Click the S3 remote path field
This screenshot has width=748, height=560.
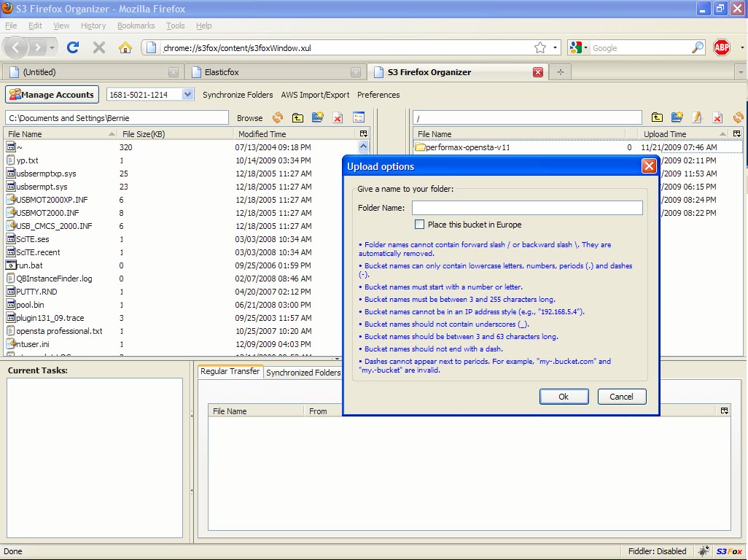pos(527,118)
